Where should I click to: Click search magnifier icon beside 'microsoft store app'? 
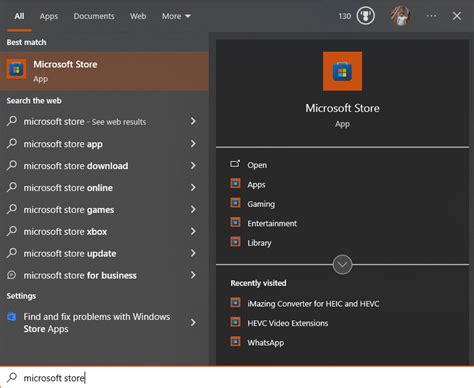pyautogui.click(x=12, y=143)
